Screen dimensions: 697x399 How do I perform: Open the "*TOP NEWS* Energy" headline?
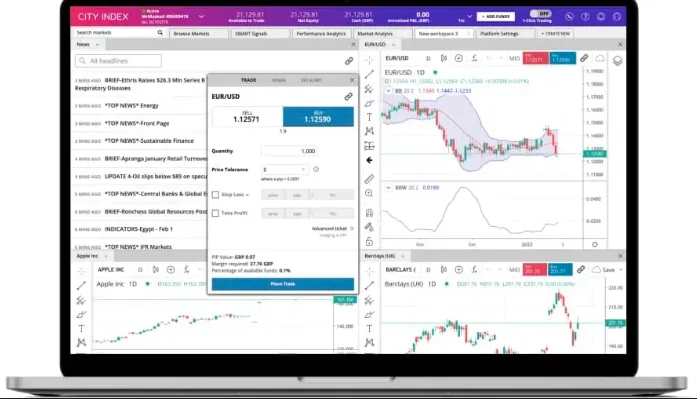132,106
